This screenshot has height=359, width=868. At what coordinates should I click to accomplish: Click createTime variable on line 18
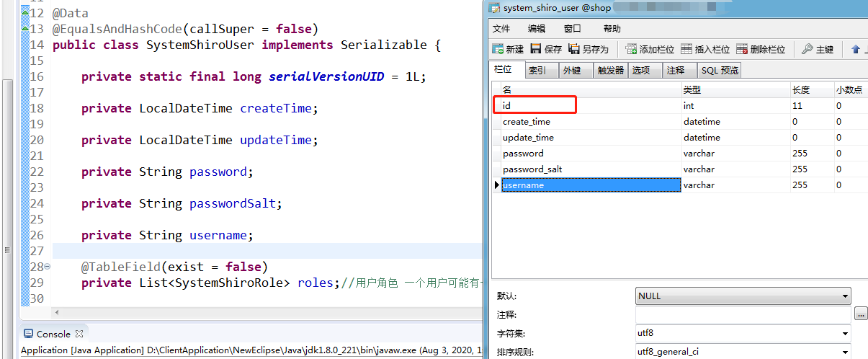275,108
